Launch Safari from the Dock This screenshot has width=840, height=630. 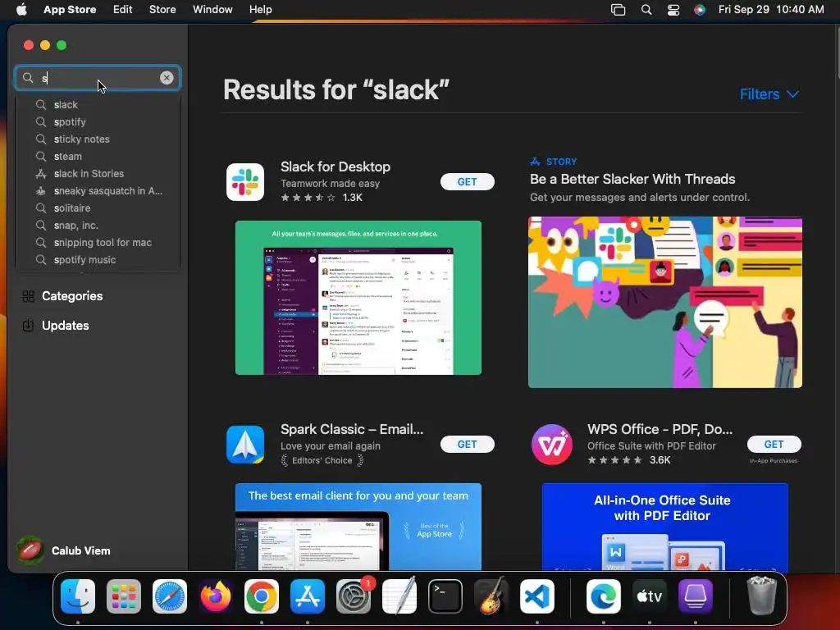click(170, 596)
